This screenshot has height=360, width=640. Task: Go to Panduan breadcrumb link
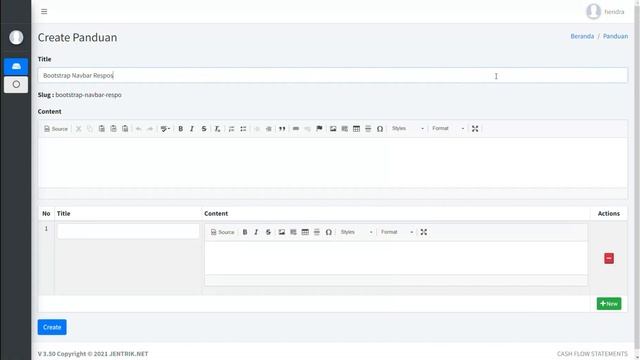click(x=616, y=36)
